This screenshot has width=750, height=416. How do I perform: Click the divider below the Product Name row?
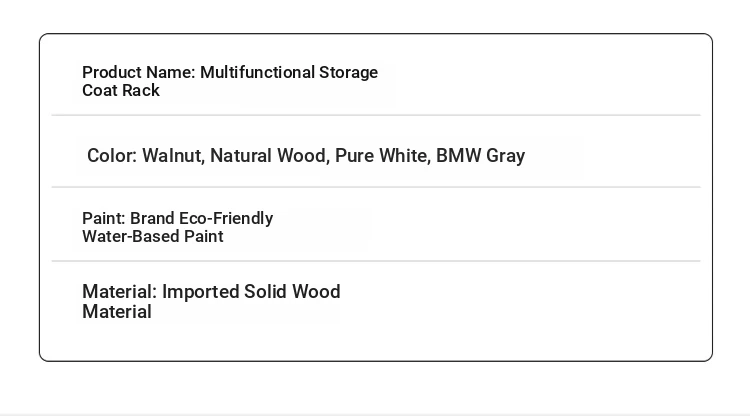[376, 115]
